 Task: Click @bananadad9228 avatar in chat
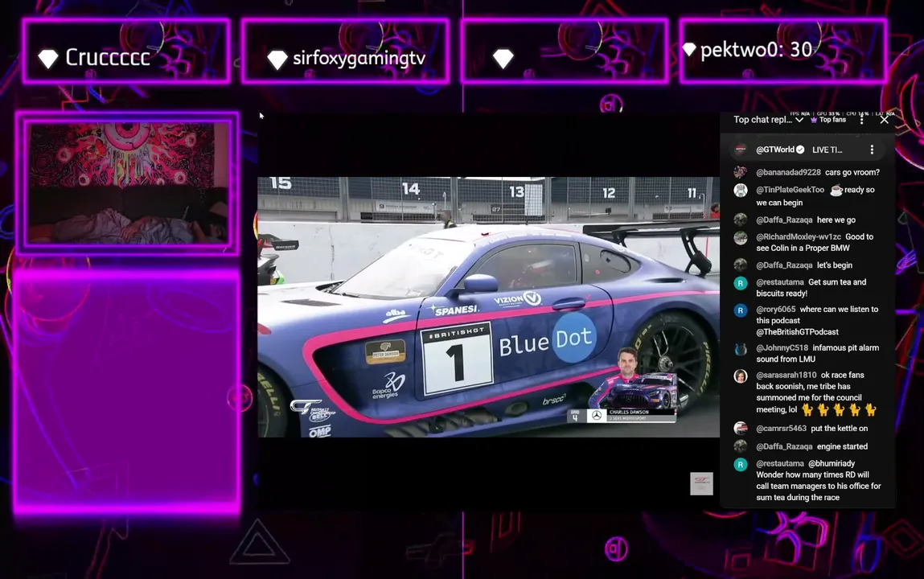(x=741, y=173)
